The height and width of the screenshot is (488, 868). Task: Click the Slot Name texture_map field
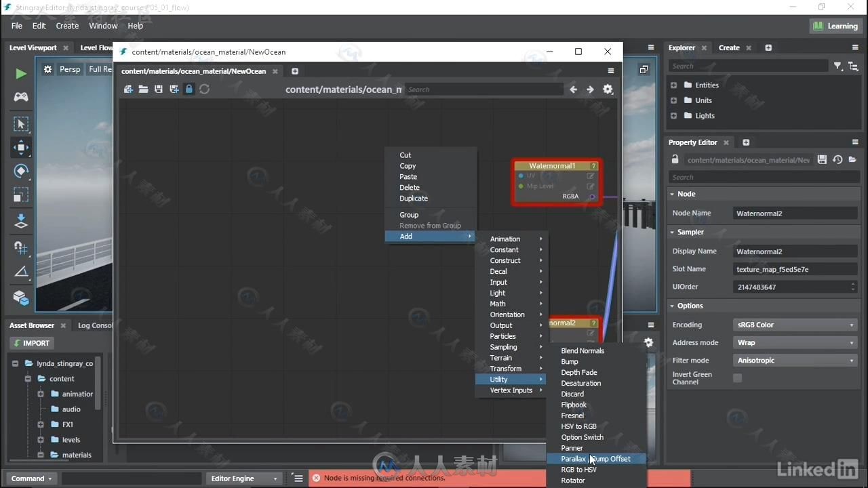tap(795, 269)
